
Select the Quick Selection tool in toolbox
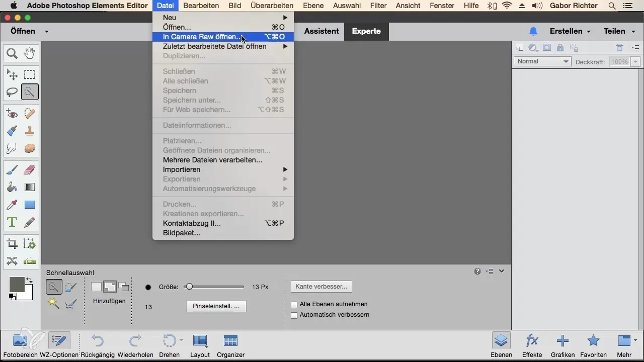tap(30, 92)
